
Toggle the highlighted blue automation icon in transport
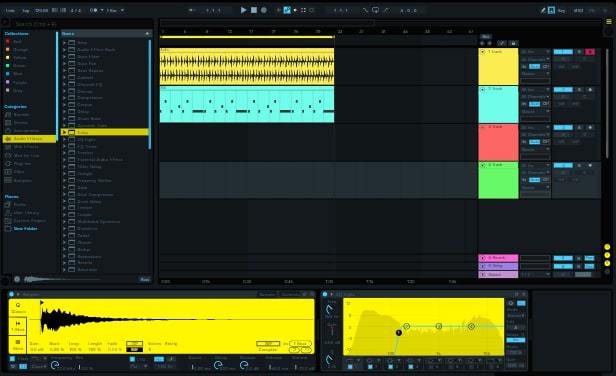click(x=287, y=10)
